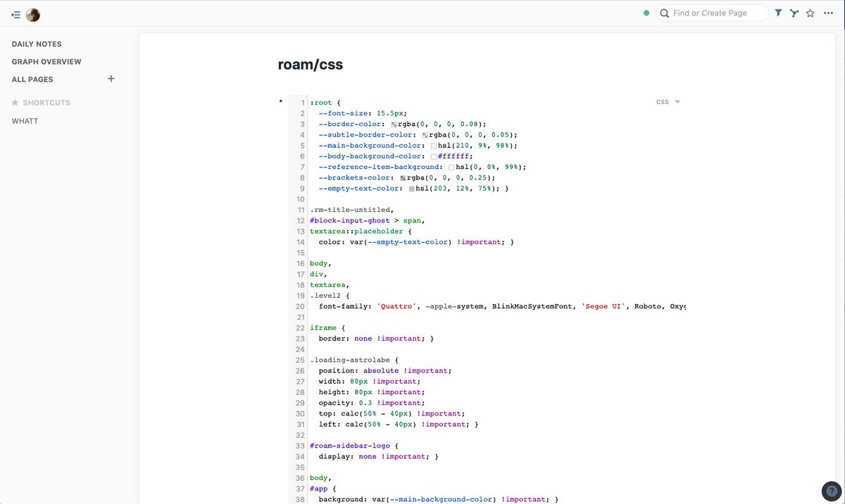Click the --border-color rgba swatch
The image size is (845, 504).
pyautogui.click(x=394, y=124)
